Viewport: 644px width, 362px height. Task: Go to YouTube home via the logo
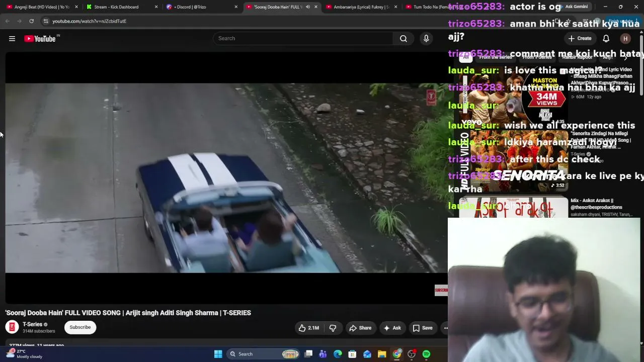pyautogui.click(x=40, y=39)
